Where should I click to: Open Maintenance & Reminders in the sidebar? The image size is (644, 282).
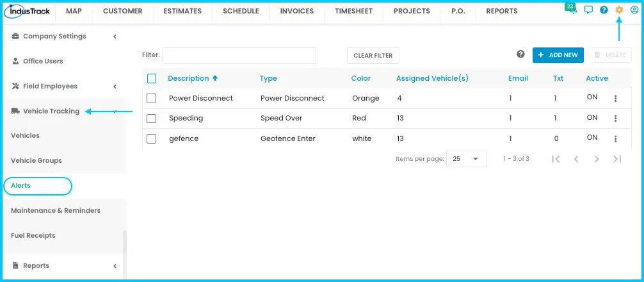click(x=56, y=210)
